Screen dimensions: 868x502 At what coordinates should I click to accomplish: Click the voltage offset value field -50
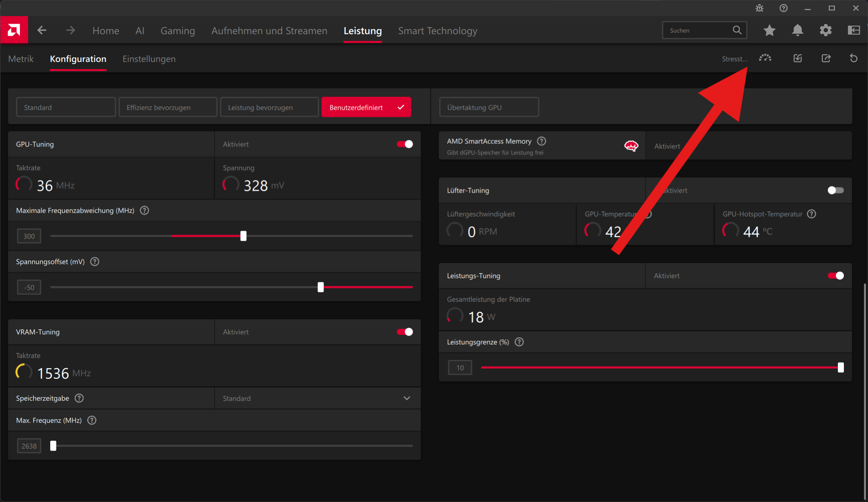[x=29, y=288]
